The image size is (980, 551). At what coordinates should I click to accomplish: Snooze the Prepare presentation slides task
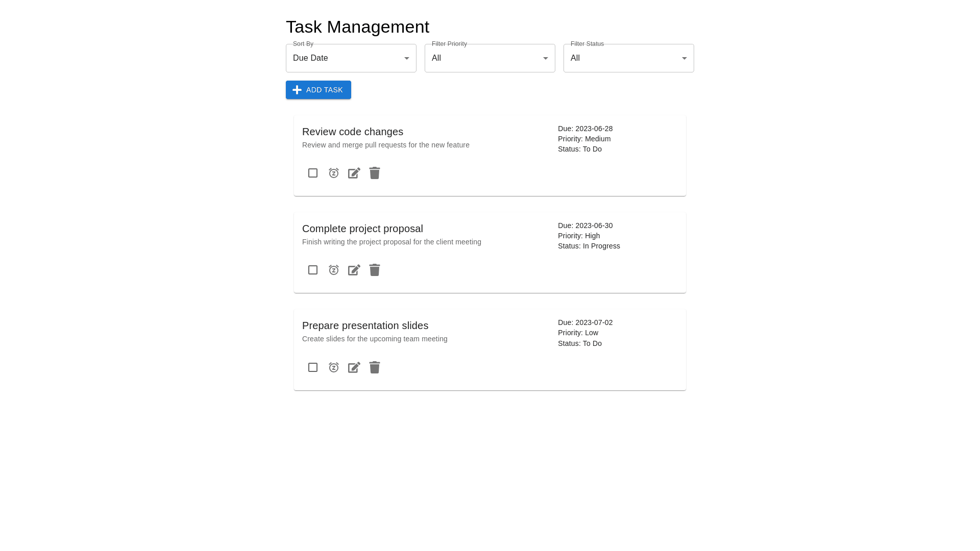pyautogui.click(x=334, y=367)
